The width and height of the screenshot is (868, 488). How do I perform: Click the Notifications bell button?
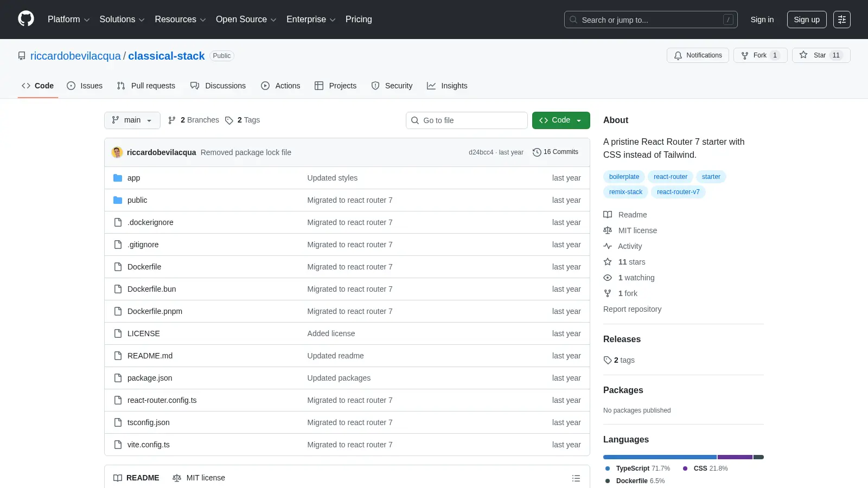[x=698, y=55]
